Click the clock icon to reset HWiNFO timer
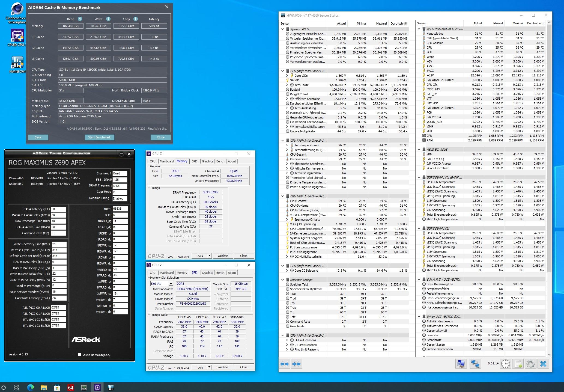Viewport: 564px width, 392px height. click(505, 364)
